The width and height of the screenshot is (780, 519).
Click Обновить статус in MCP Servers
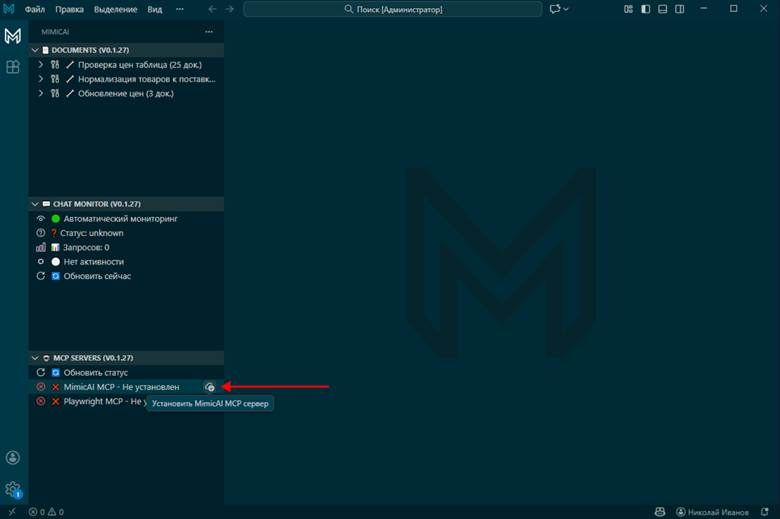pos(96,372)
